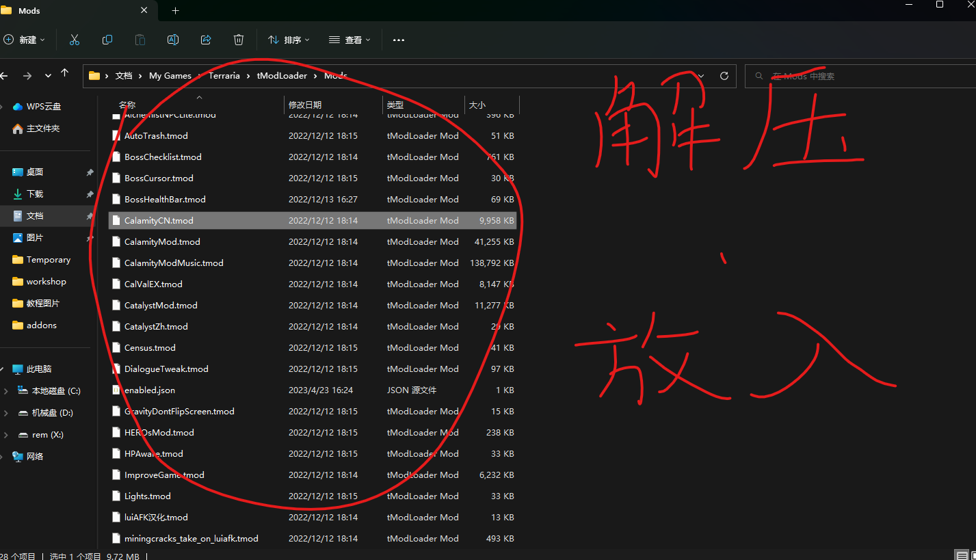
Task: Select the CalamityModMusic.tmod file
Action: 313,263
